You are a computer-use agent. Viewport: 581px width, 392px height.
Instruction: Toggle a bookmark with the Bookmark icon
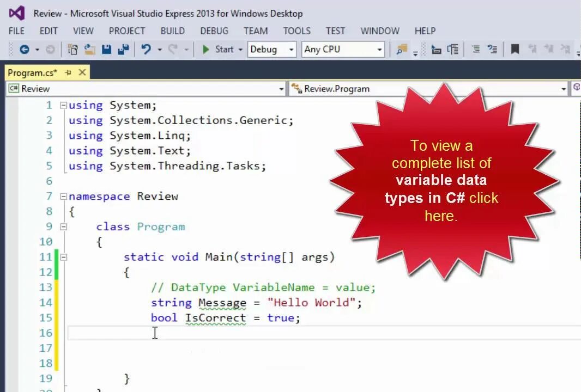tap(515, 49)
